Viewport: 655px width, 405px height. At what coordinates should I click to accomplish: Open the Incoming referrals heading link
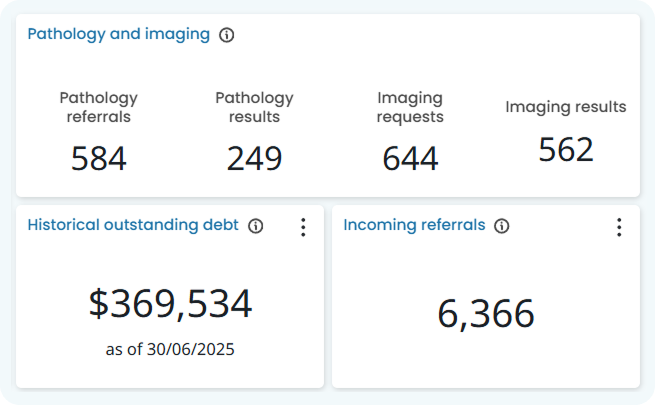(x=414, y=225)
